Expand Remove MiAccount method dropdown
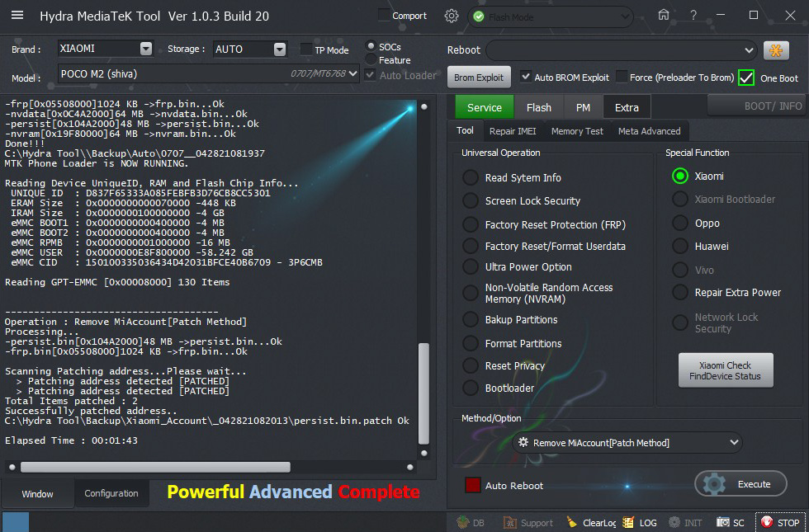Screen dimensions: 809x532 [734, 442]
